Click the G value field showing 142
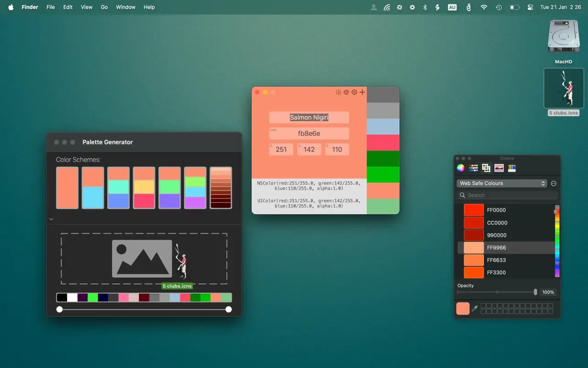This screenshot has width=588, height=368. [x=309, y=149]
